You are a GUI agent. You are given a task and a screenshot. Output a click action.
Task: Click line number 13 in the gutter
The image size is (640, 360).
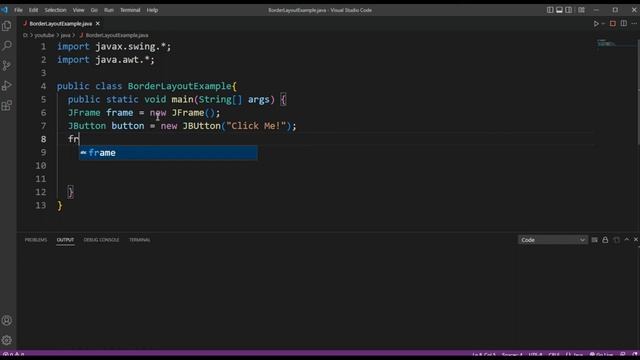pyautogui.click(x=40, y=205)
